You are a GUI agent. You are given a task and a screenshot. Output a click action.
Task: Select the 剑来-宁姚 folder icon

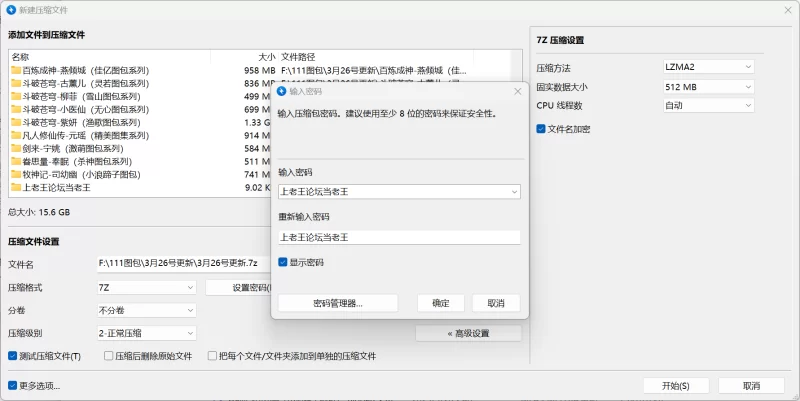click(x=16, y=148)
